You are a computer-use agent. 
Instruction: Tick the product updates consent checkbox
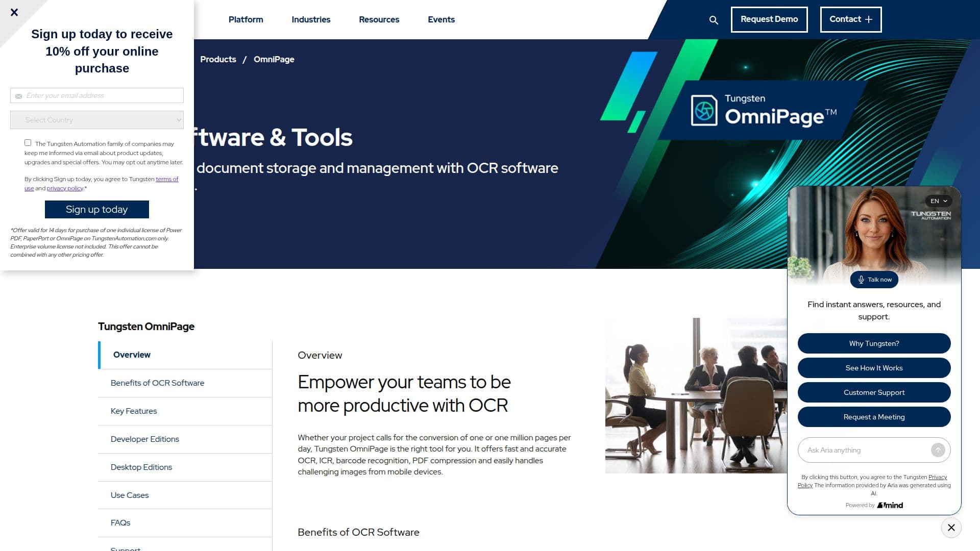tap(28, 143)
